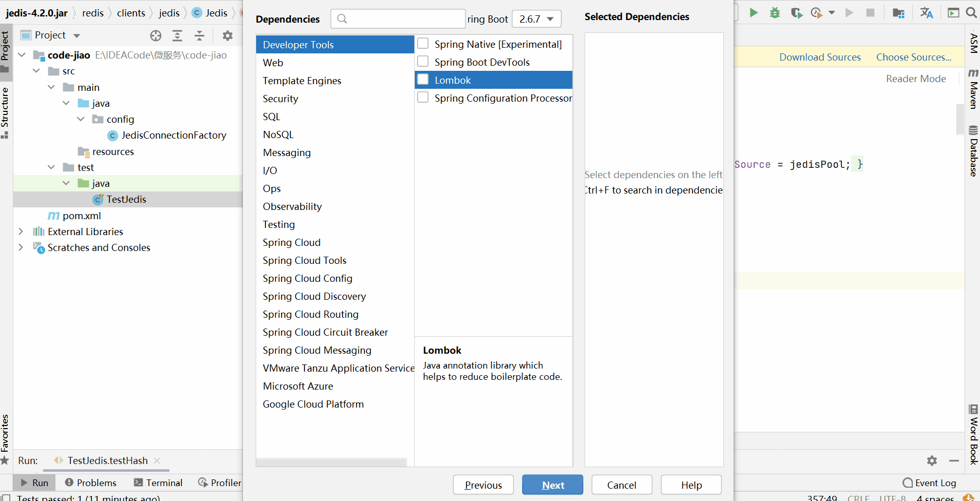Open the Run tool tab
The width and height of the screenshot is (980, 501).
point(34,483)
